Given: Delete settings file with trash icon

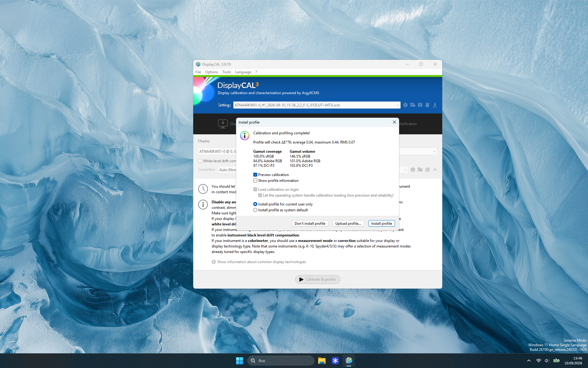Looking at the screenshot, I should [428, 105].
